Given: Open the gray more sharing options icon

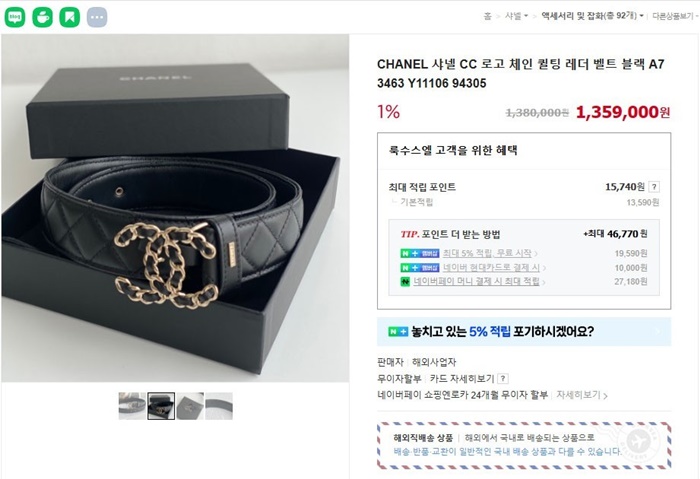Looking at the screenshot, I should point(97,17).
